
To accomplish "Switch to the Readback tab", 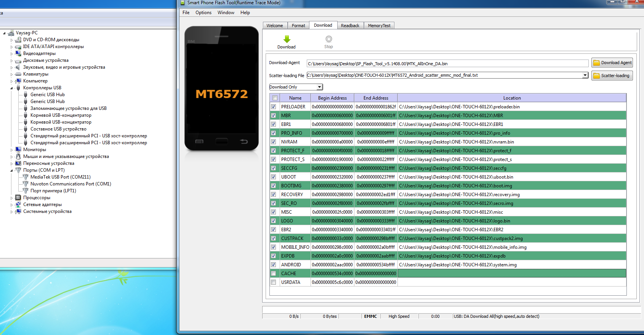I will point(350,26).
